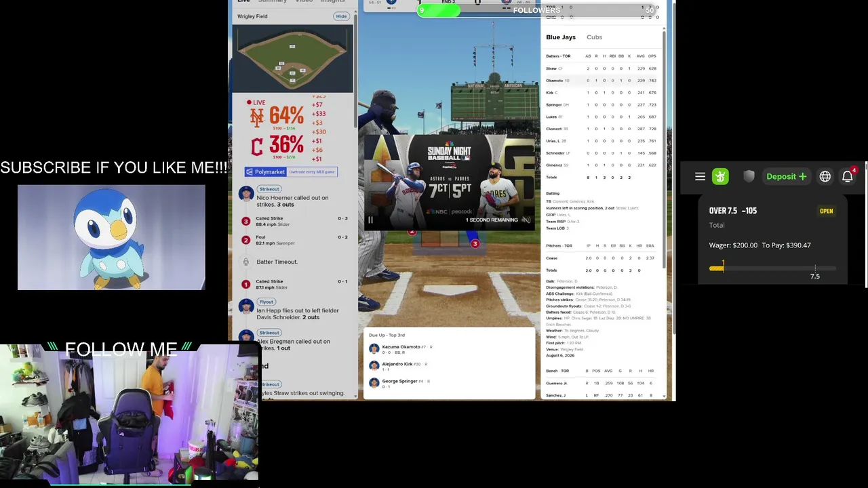Click Nico Hoerner's player avatar
The image size is (868, 488).
tap(246, 195)
